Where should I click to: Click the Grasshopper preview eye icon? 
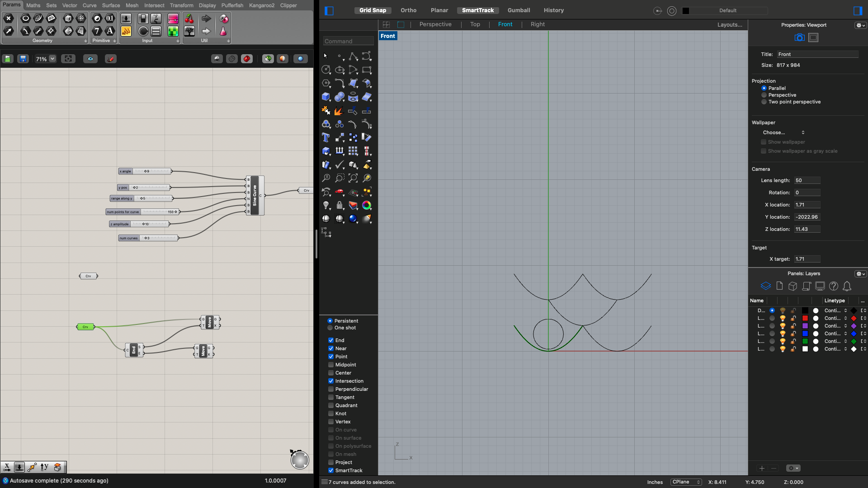coord(90,59)
